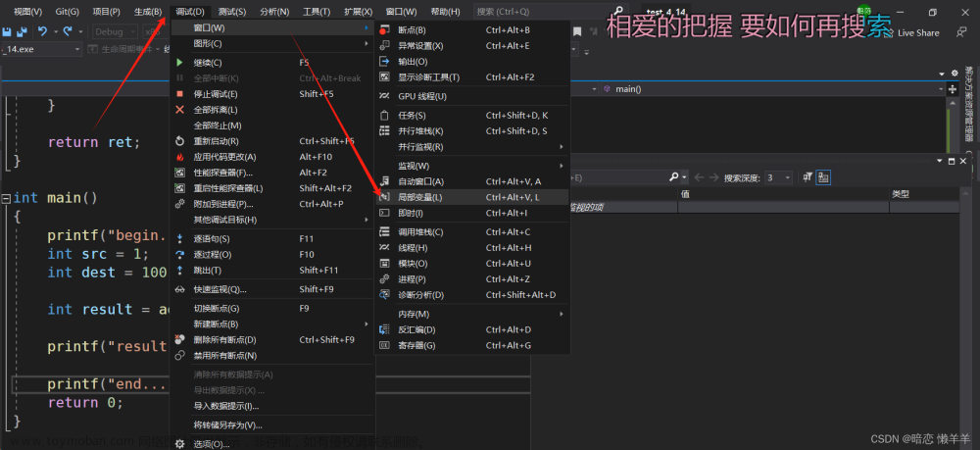
Task: Open GPU Threads (GPU 线程)
Action: click(472, 96)
